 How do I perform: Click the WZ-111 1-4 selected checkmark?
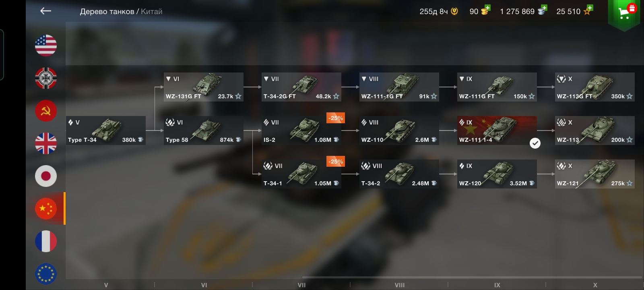click(x=535, y=143)
